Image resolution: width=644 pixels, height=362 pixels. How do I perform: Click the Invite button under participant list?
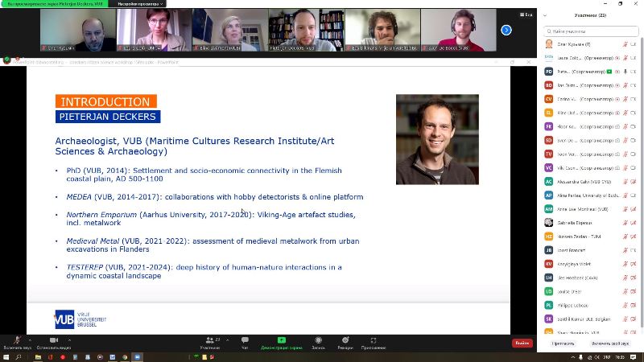tap(563, 343)
